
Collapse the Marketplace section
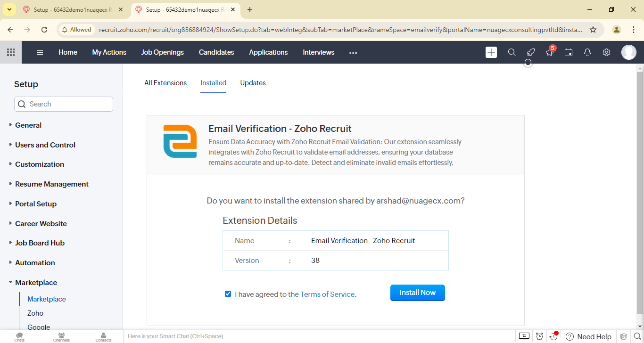point(36,282)
